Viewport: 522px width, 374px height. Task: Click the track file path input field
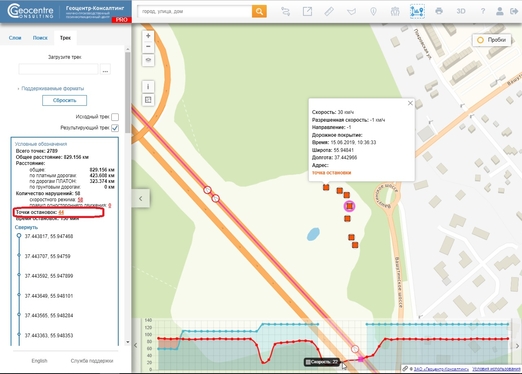click(x=58, y=70)
